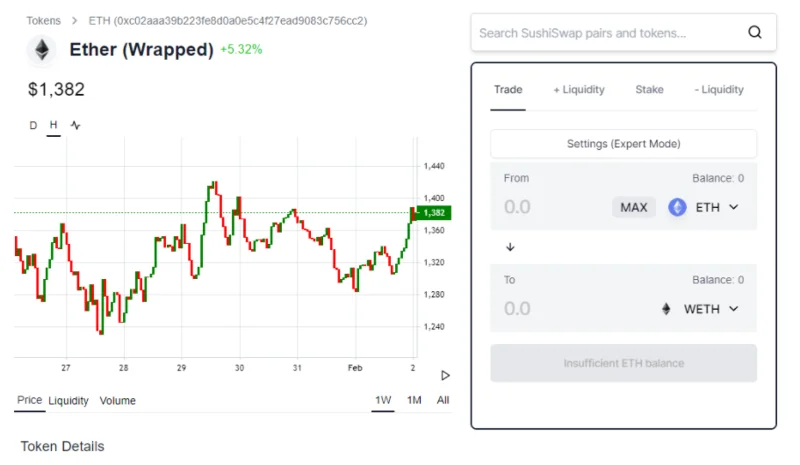
Task: Click the green 1,382 price marker
Action: (x=434, y=213)
